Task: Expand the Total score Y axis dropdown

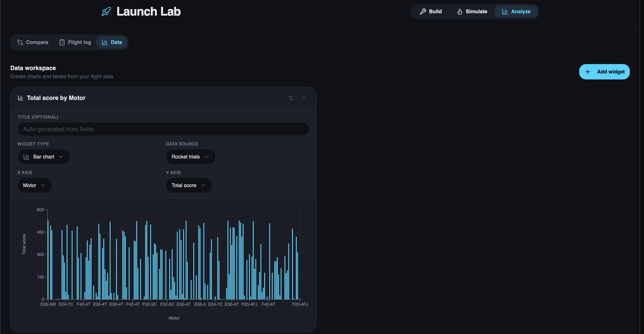Action: pyautogui.click(x=189, y=185)
